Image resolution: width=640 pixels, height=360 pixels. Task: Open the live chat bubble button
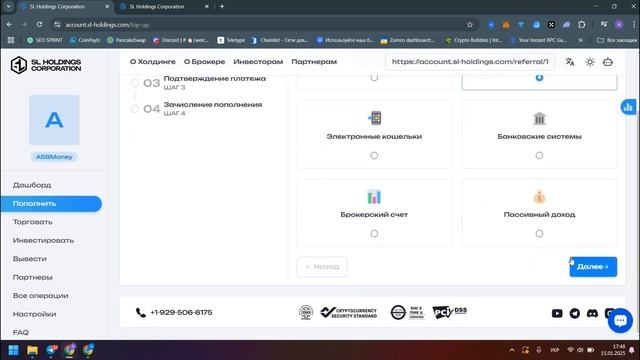(620, 320)
